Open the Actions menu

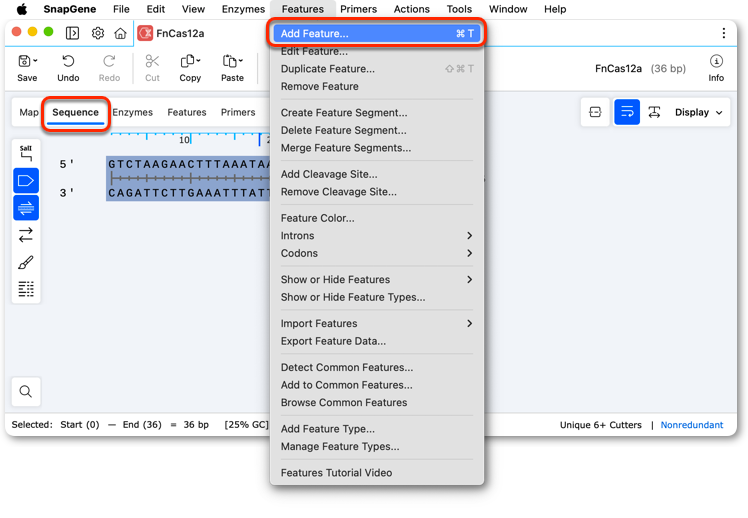[x=412, y=9]
